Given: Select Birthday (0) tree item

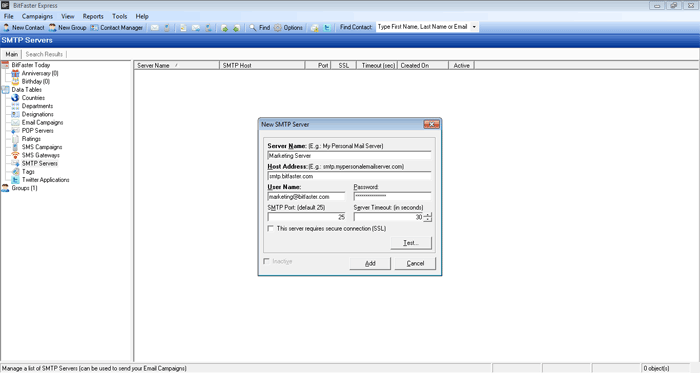Looking at the screenshot, I should (36, 82).
